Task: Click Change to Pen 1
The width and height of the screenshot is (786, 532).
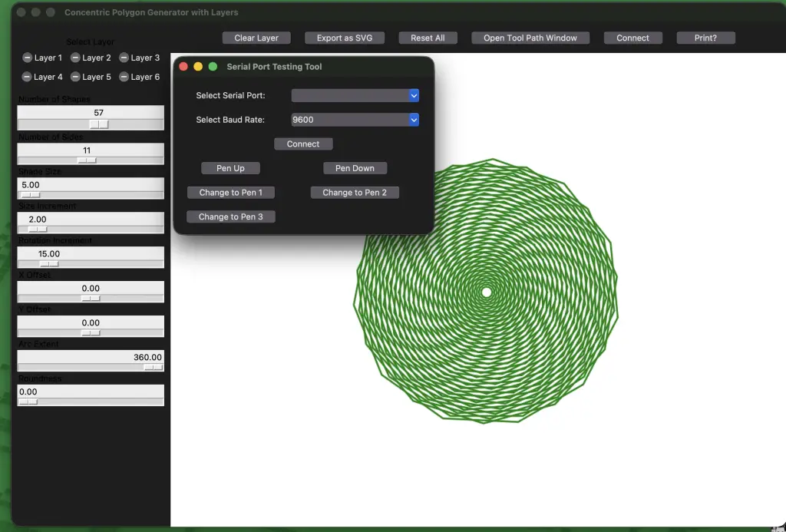Action: [230, 193]
